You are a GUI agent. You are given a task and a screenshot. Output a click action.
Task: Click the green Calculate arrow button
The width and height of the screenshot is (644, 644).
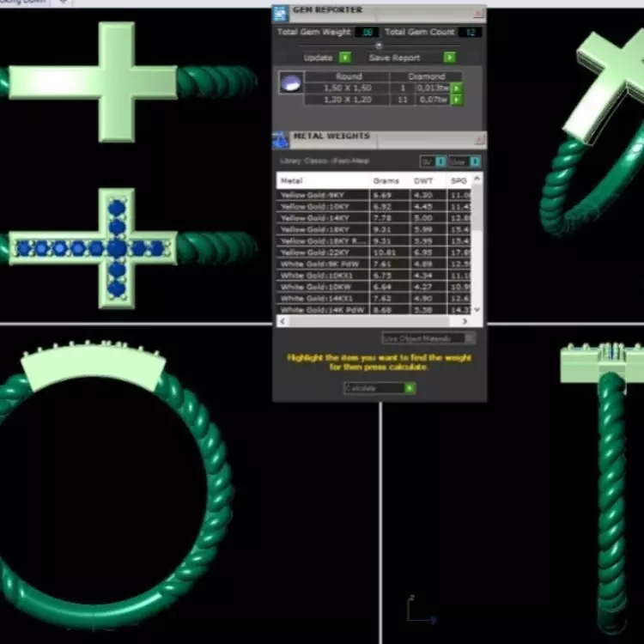tap(410, 388)
